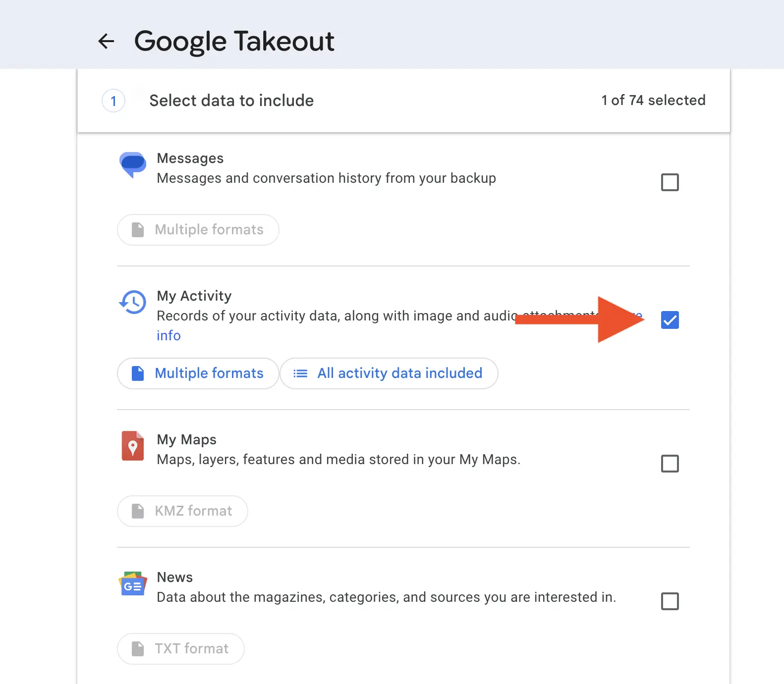Click the KMZ format button
The image size is (784, 684).
coord(182,511)
